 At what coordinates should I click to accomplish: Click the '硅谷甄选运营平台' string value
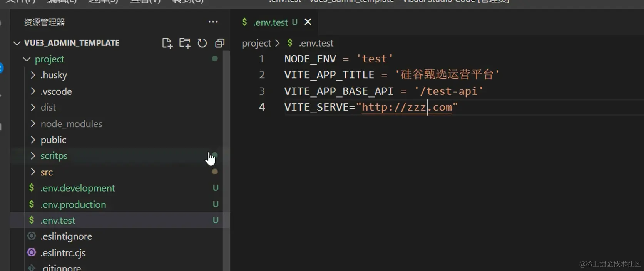[447, 74]
